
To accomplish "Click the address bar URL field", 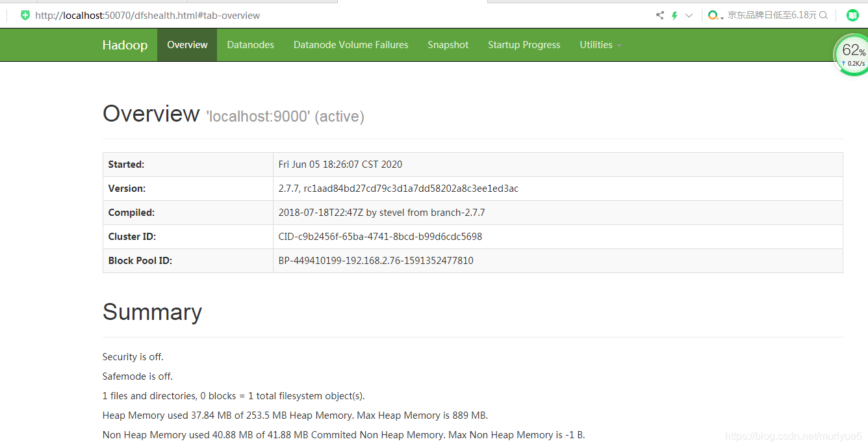I will point(147,15).
